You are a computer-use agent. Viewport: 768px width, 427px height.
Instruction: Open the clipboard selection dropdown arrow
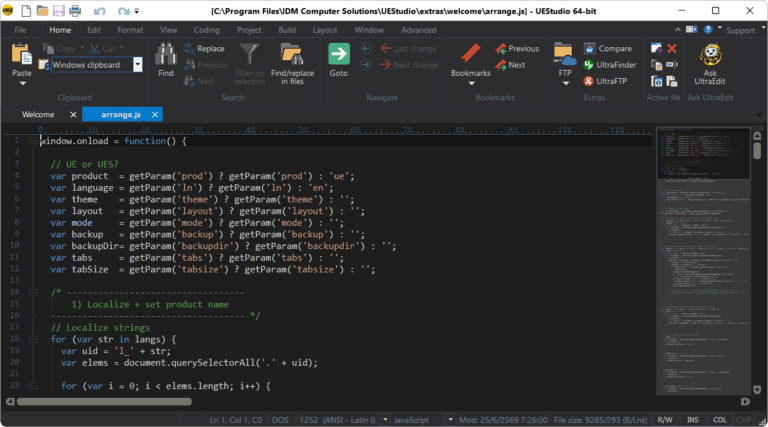point(138,65)
